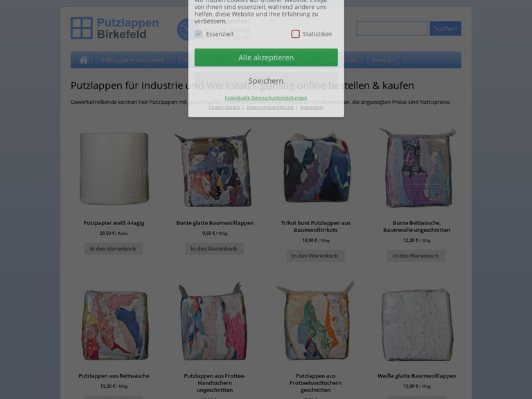Add Putzpapier weiß 4-lagig to Warenkorb
The height and width of the screenshot is (399, 532).
point(114,249)
